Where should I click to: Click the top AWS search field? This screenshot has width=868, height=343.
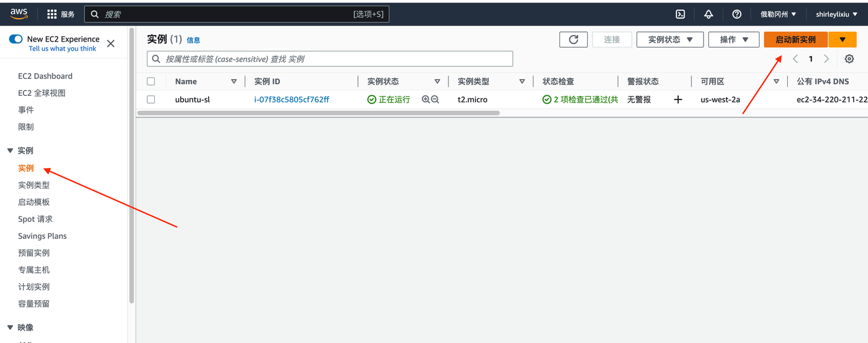coord(237,14)
